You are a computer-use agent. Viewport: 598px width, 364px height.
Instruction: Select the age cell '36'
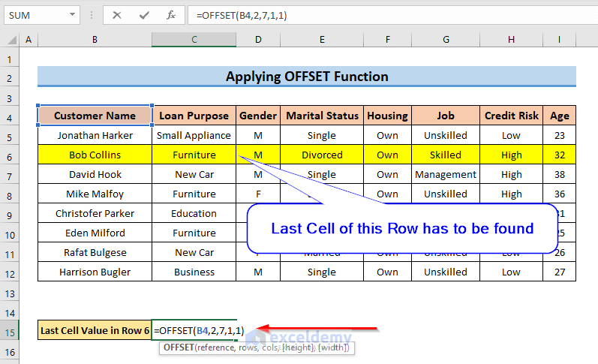tap(559, 194)
